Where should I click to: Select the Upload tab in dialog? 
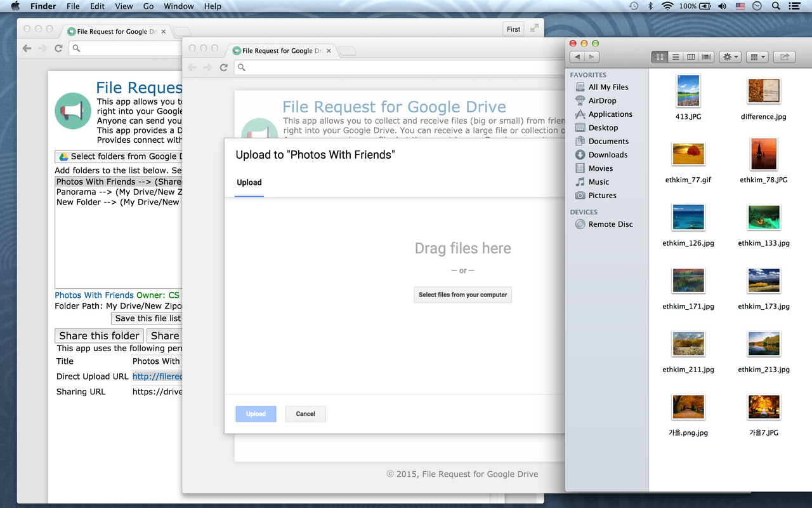(x=249, y=183)
